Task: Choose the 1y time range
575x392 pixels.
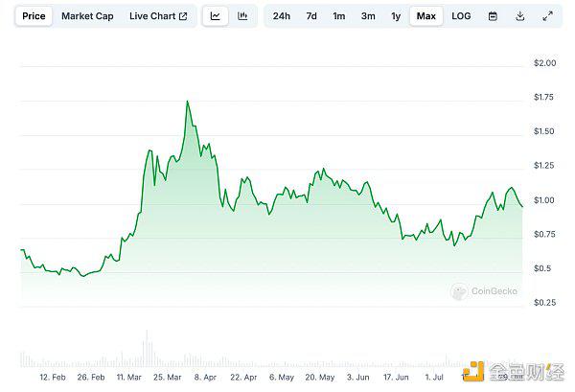Action: coord(396,16)
